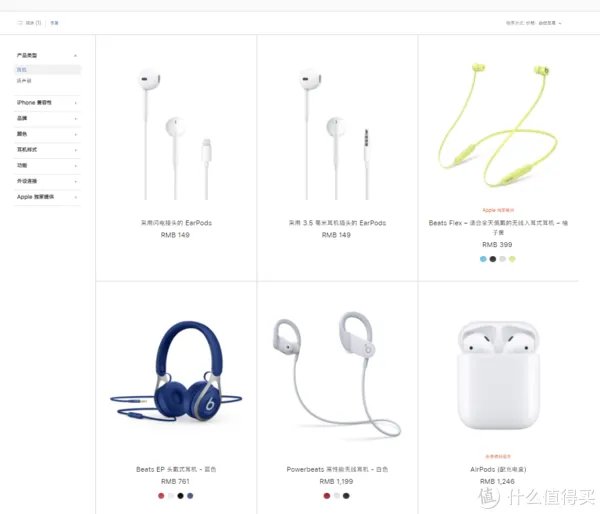The image size is (600, 514).
Task: Select the highlighted 耳机 product type
Action: pyautogui.click(x=47, y=70)
